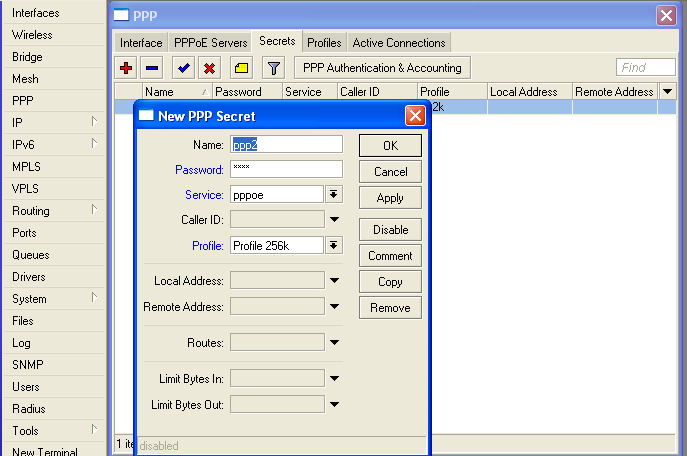Expand the Routes field
The width and height of the screenshot is (687, 456).
coord(334,343)
